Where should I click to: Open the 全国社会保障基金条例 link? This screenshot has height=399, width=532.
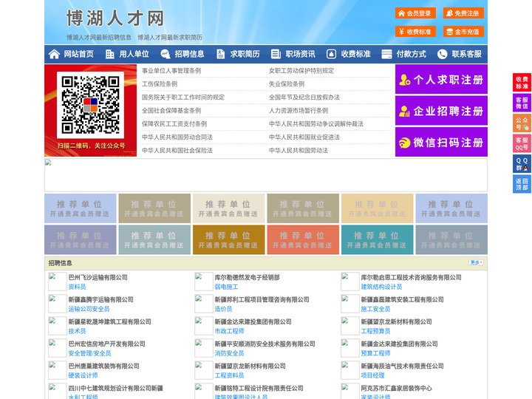[171, 111]
